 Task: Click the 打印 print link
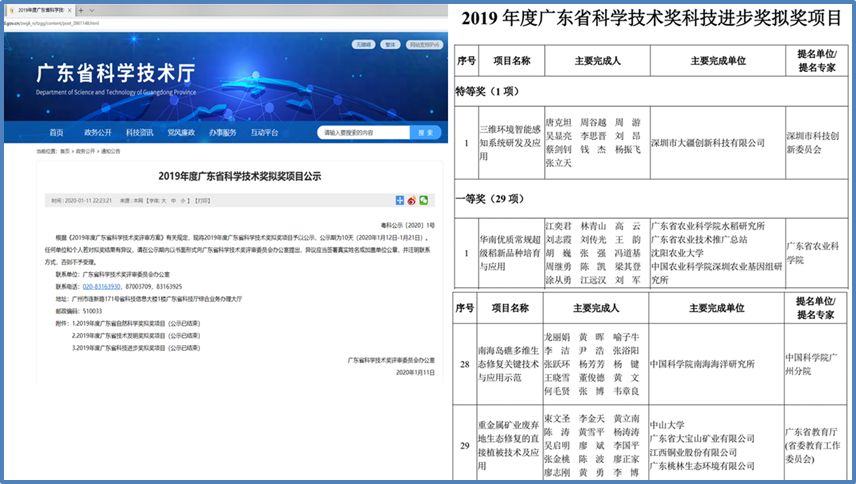203,201
